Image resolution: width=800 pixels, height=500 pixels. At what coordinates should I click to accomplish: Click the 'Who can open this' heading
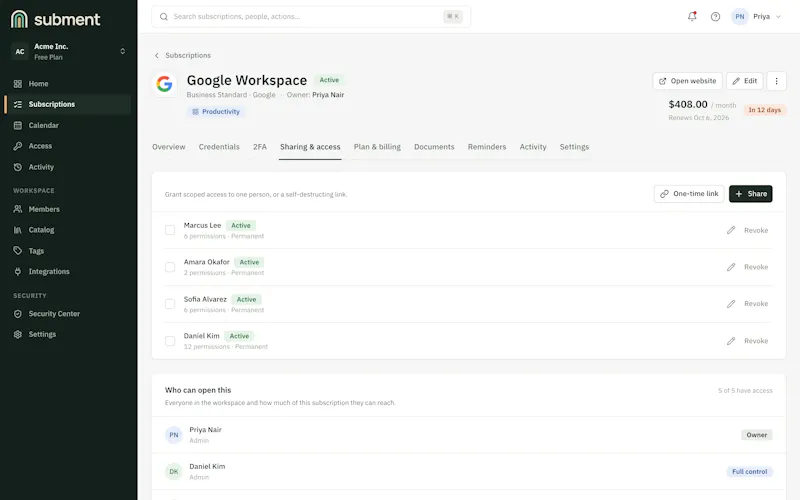198,390
